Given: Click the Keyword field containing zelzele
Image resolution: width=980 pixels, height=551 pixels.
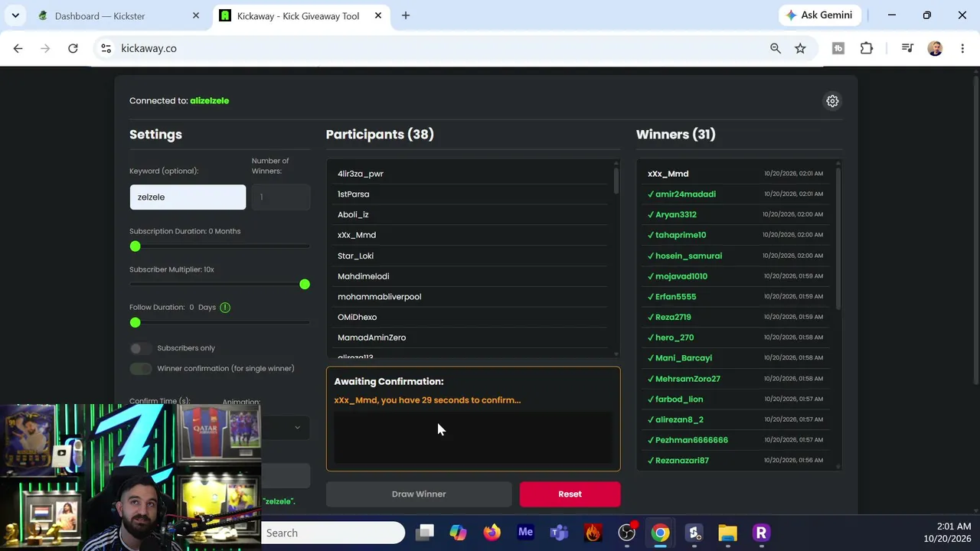Looking at the screenshot, I should click(188, 197).
